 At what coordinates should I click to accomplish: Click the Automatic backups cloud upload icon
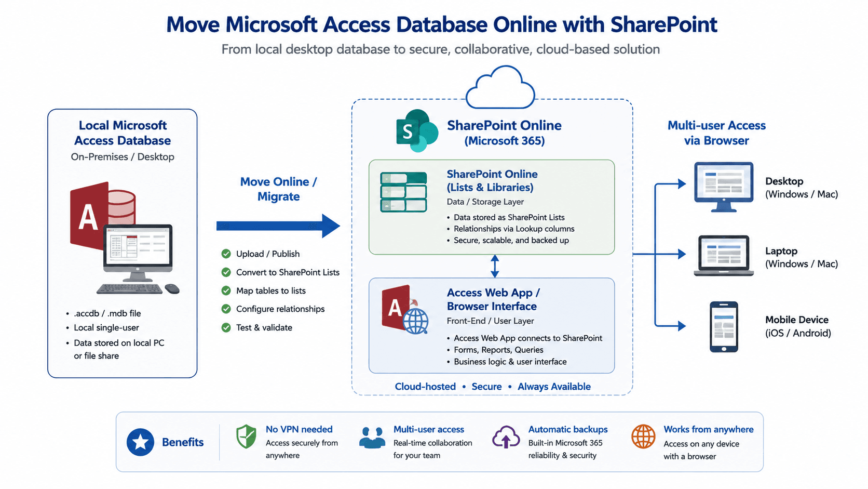tap(506, 437)
